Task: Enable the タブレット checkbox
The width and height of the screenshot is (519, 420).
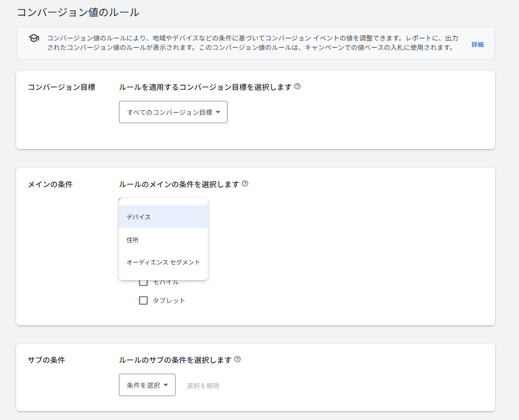Action: click(x=143, y=300)
